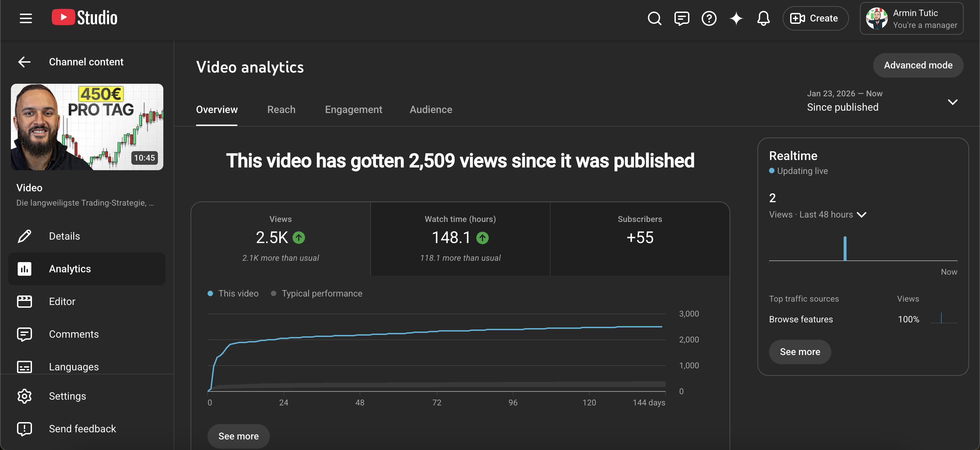Go back using Channel content arrow
Image resolution: width=980 pixels, height=450 pixels.
click(24, 62)
